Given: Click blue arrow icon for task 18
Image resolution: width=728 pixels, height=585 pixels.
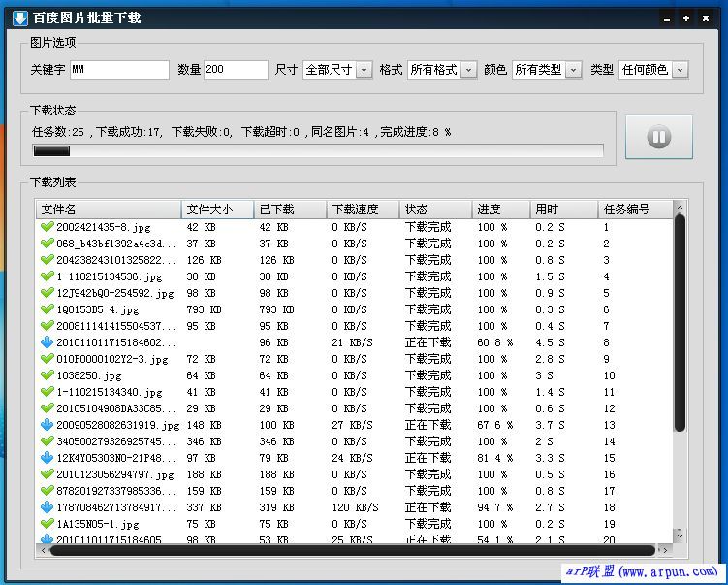Looking at the screenshot, I should (x=47, y=507).
